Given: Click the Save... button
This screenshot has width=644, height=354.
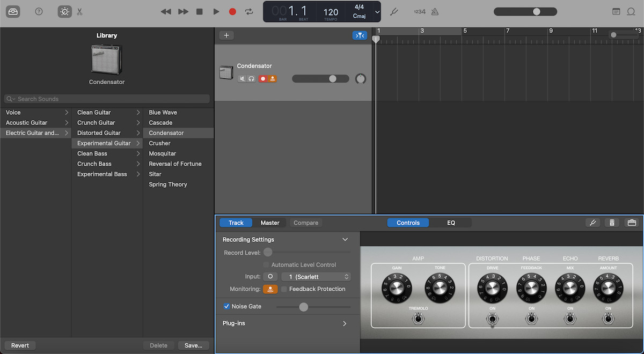Looking at the screenshot, I should (194, 346).
